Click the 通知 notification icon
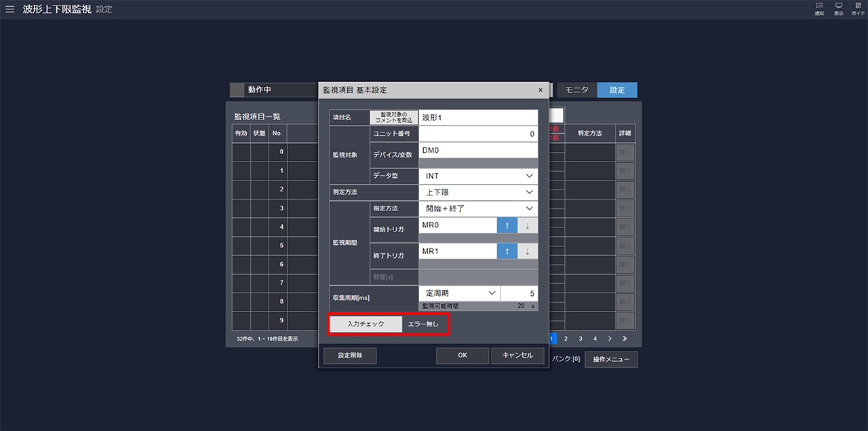868x431 pixels. coord(819,9)
